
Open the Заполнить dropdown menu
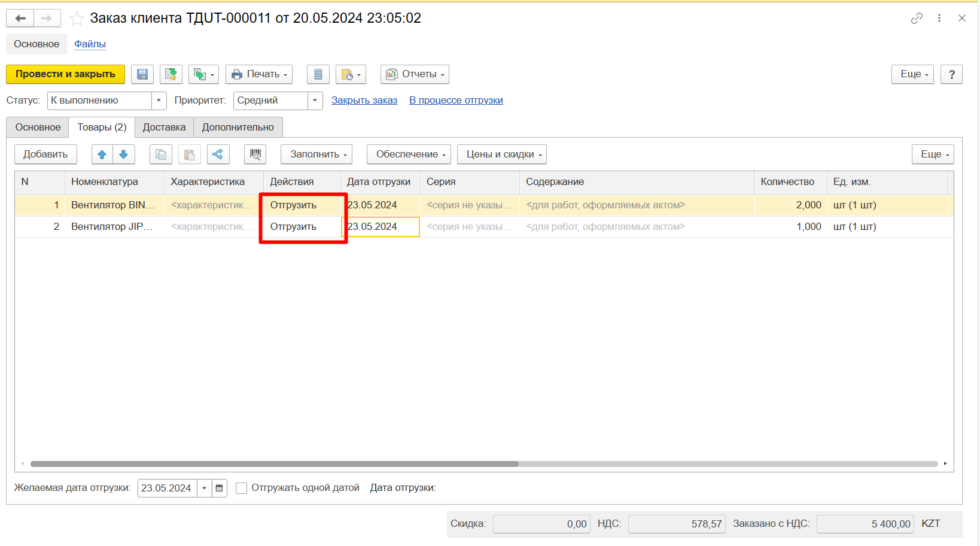pos(316,154)
